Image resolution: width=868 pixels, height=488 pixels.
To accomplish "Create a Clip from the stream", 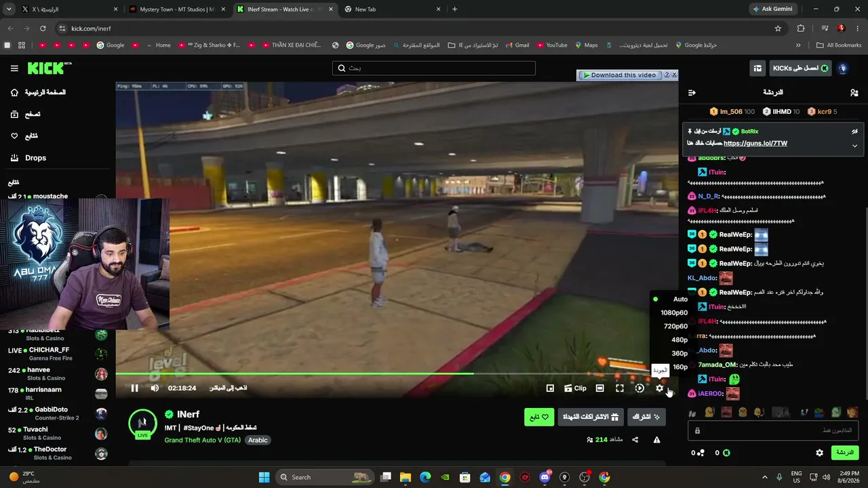I will 575,388.
